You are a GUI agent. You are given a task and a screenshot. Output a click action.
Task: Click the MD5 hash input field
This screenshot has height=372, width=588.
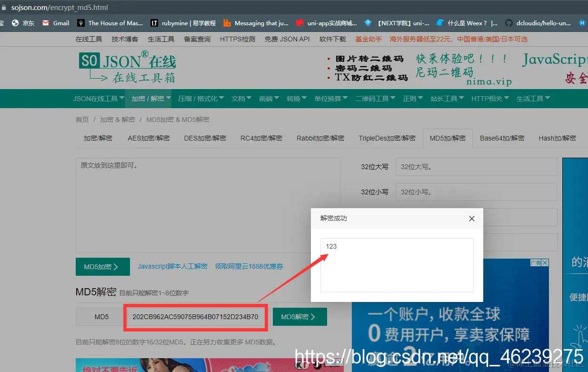click(196, 316)
